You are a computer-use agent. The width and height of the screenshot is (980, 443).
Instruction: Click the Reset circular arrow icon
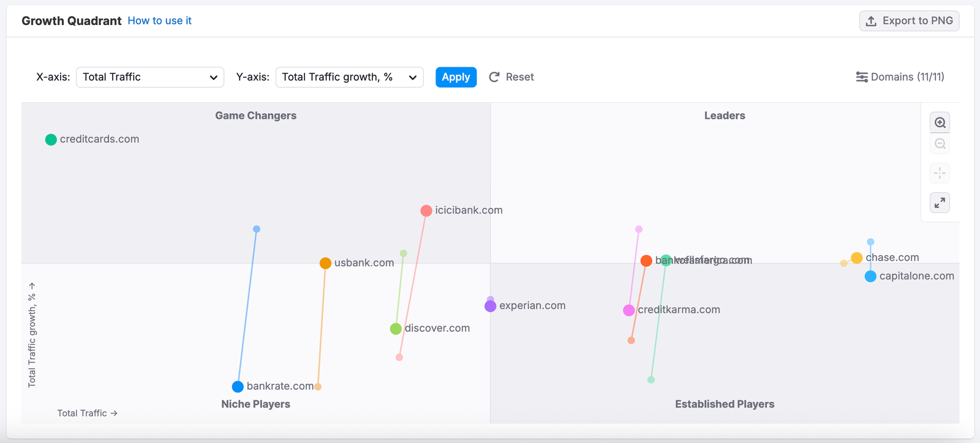tap(494, 77)
